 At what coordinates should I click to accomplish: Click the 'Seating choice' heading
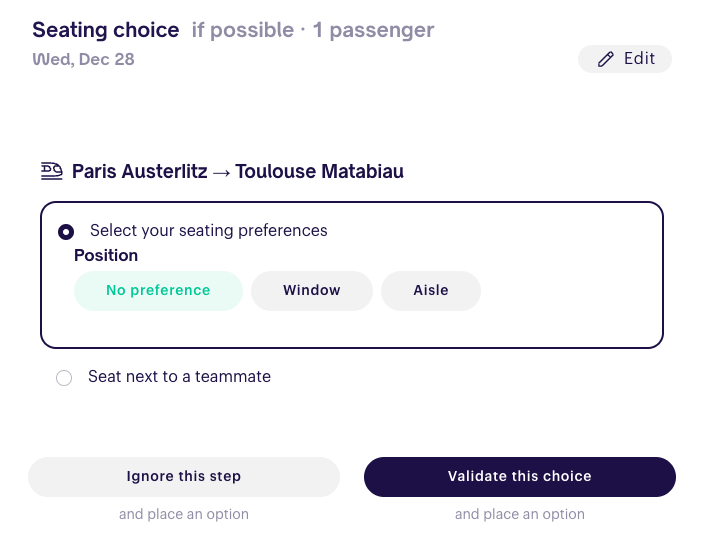pyautogui.click(x=106, y=30)
